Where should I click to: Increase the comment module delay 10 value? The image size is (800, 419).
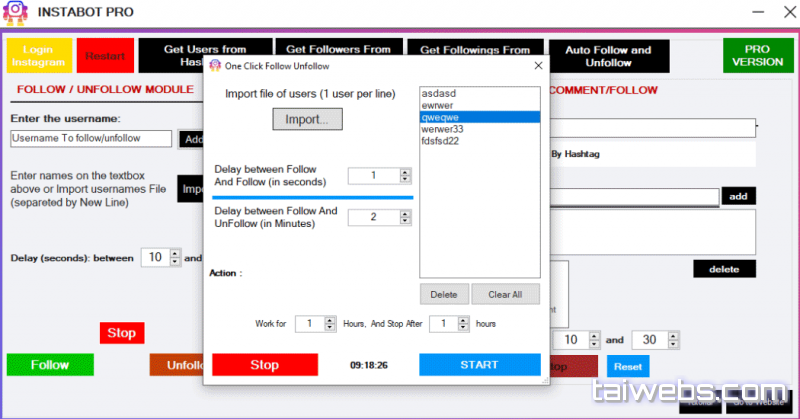[594, 336]
